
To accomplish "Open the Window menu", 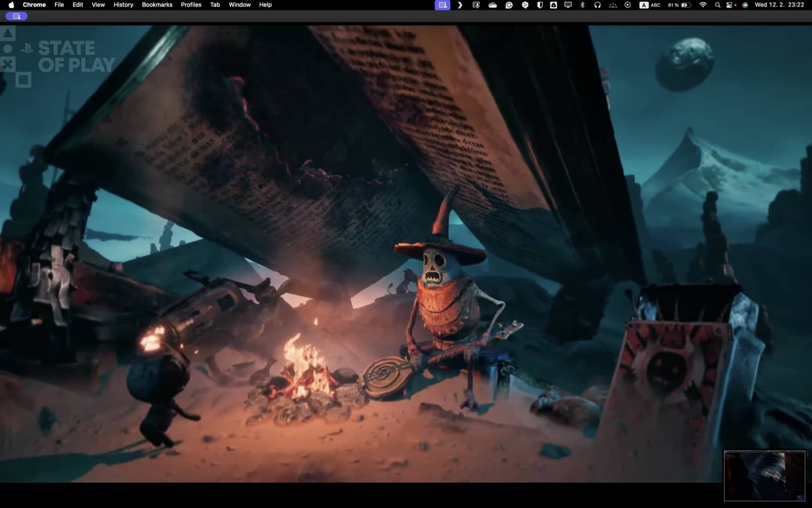I will tap(240, 5).
